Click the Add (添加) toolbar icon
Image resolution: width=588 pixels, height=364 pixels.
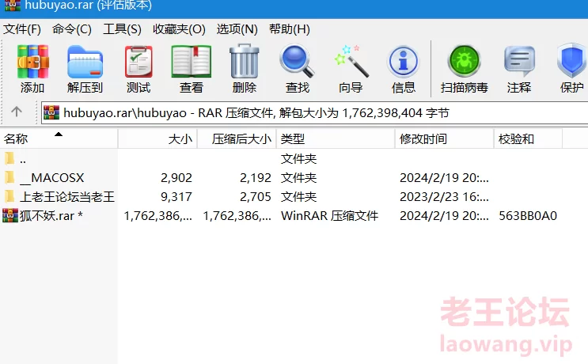32,62
